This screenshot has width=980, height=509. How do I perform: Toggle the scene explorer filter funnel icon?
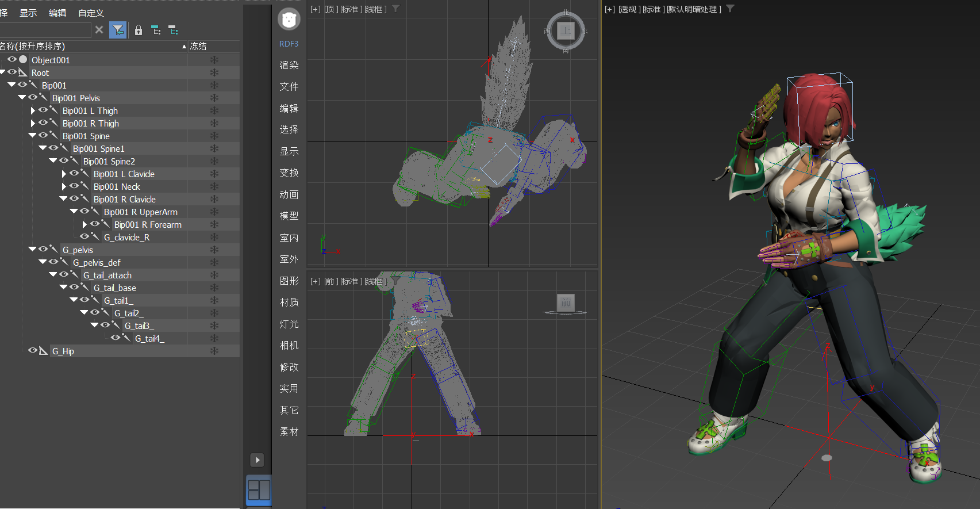[x=118, y=30]
